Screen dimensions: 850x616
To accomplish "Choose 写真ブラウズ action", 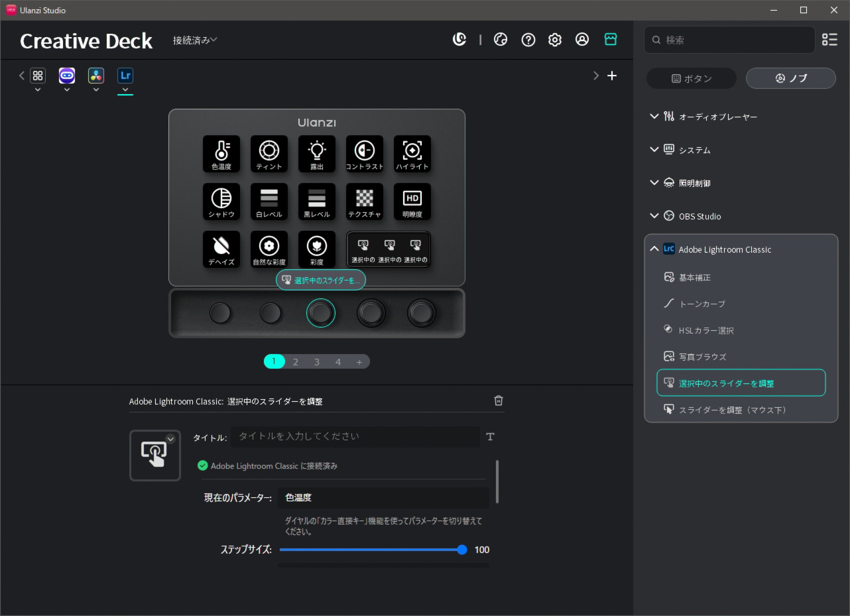I will pos(741,357).
